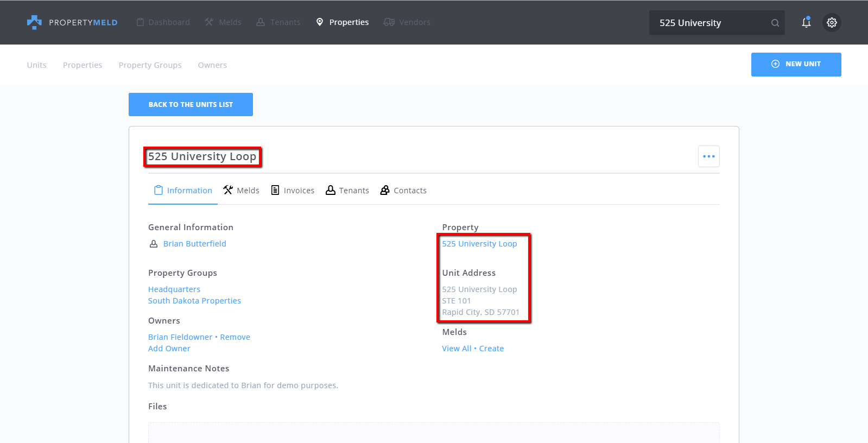Viewport: 868px width, 443px height.
Task: Click the Files upload area
Action: tap(434, 433)
